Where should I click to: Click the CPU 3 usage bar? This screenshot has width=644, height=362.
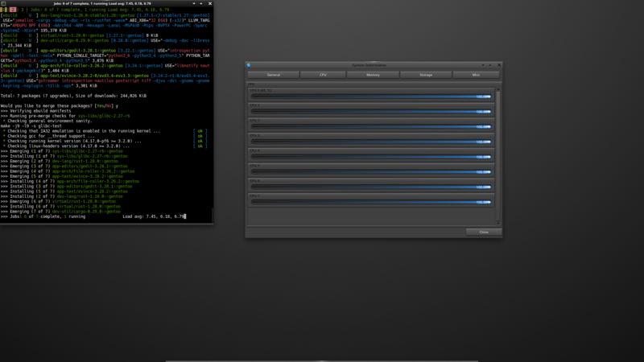[371, 142]
